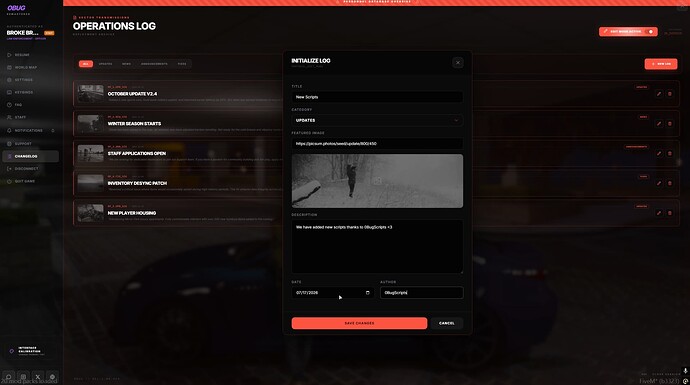Click the Discord icon at bottom left

(8, 377)
